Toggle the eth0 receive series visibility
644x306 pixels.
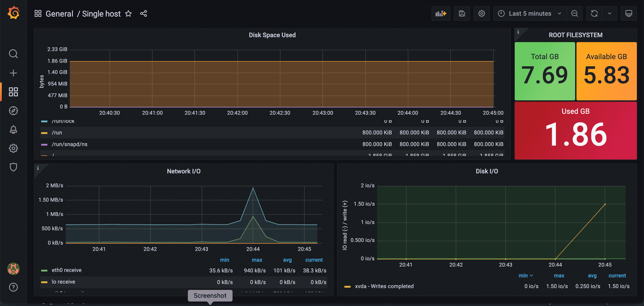[66, 270]
